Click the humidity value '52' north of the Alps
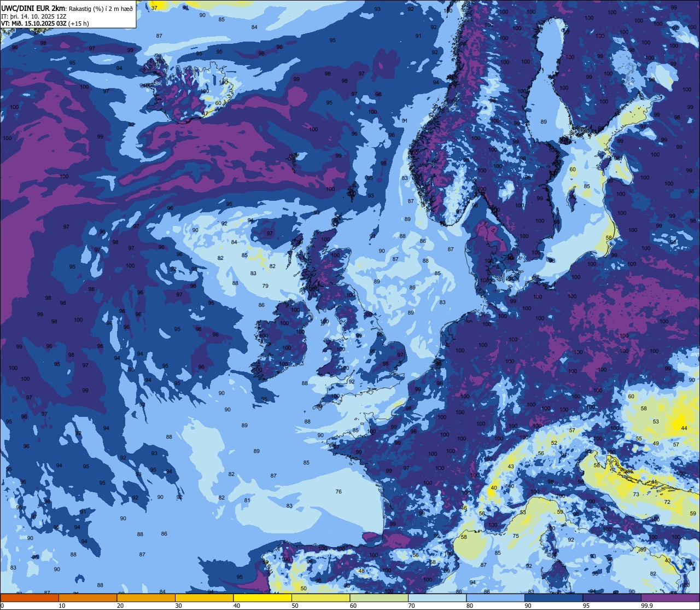Viewport: 700px width, 610px height. (554, 443)
